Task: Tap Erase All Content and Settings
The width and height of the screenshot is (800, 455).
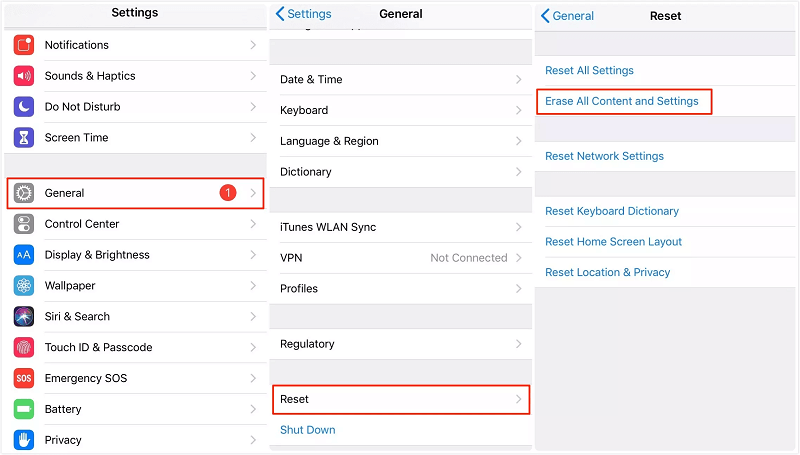Action: pos(622,101)
